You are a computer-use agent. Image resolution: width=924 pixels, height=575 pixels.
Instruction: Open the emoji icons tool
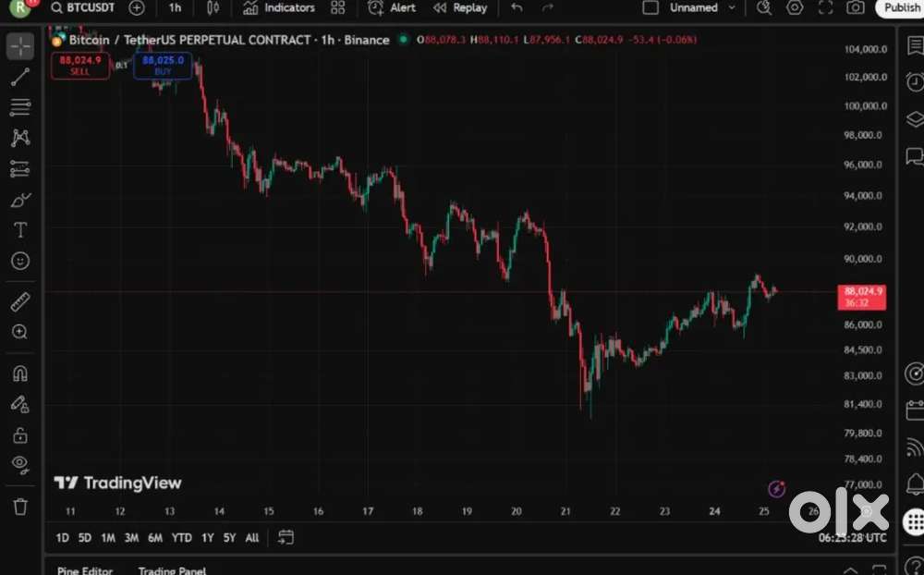(20, 262)
